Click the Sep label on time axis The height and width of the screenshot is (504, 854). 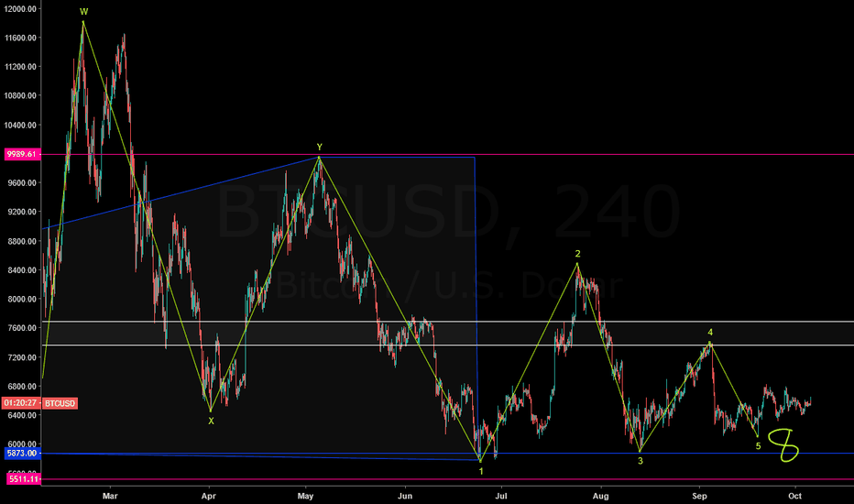pos(700,496)
